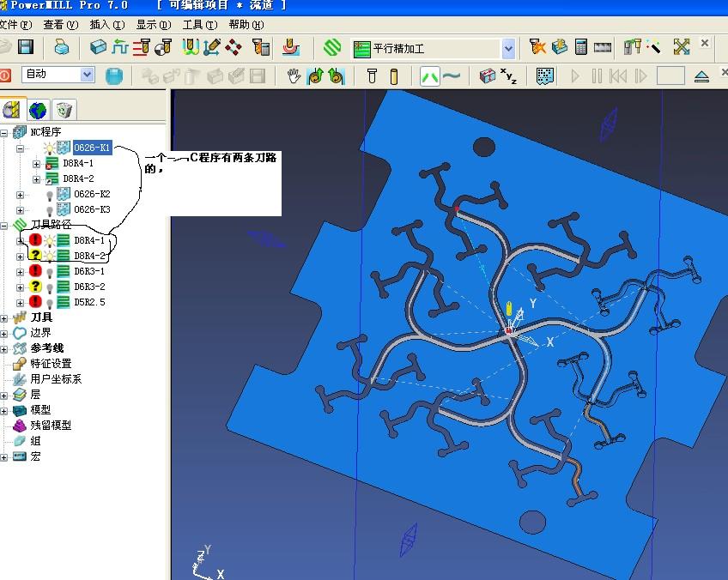Open the tool axis icon
Image resolution: width=728 pixels, height=580 pixels.
click(212, 47)
